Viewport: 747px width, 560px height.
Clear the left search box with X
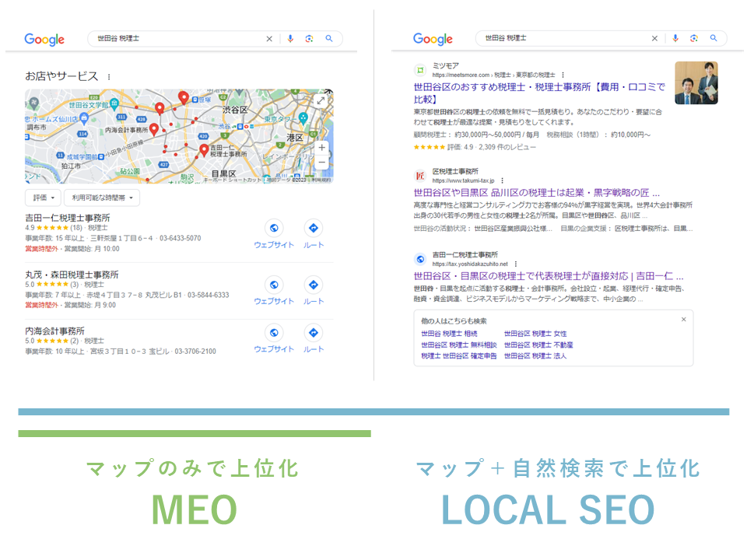point(269,39)
